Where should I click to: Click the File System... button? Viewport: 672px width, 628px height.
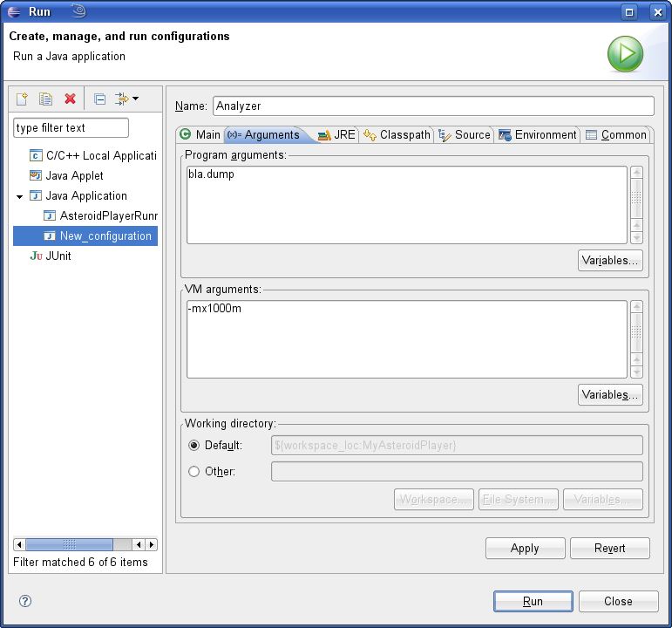point(518,499)
